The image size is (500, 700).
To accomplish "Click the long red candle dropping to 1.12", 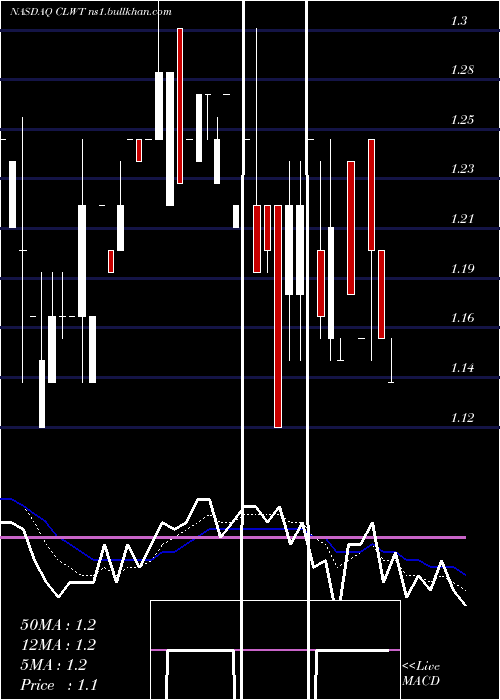I will click(278, 316).
